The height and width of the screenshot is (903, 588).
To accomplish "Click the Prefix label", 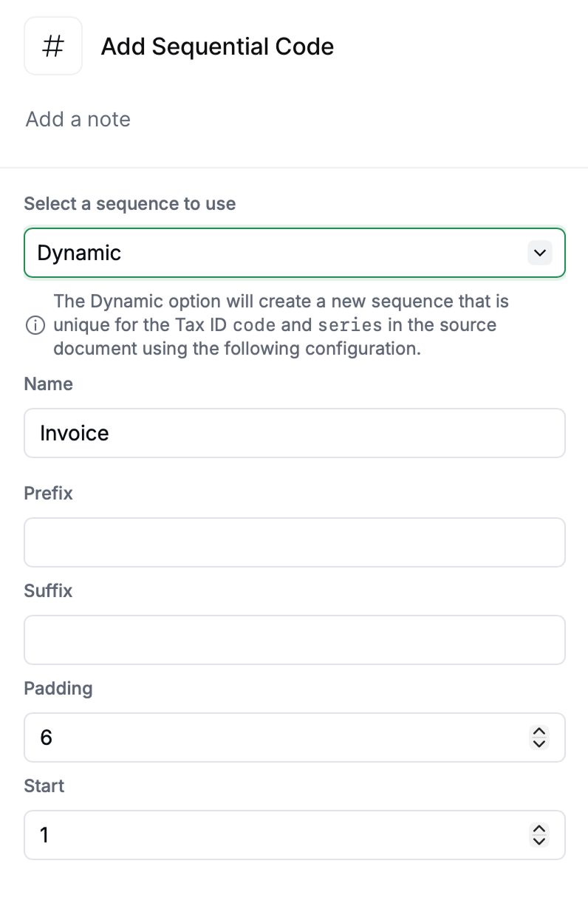I will coord(49,493).
